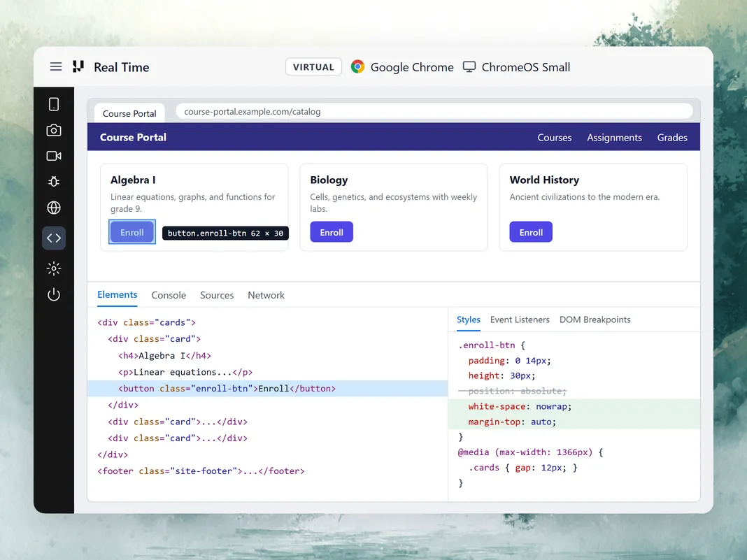Enroll in World History
The width and height of the screenshot is (747, 560).
[531, 232]
